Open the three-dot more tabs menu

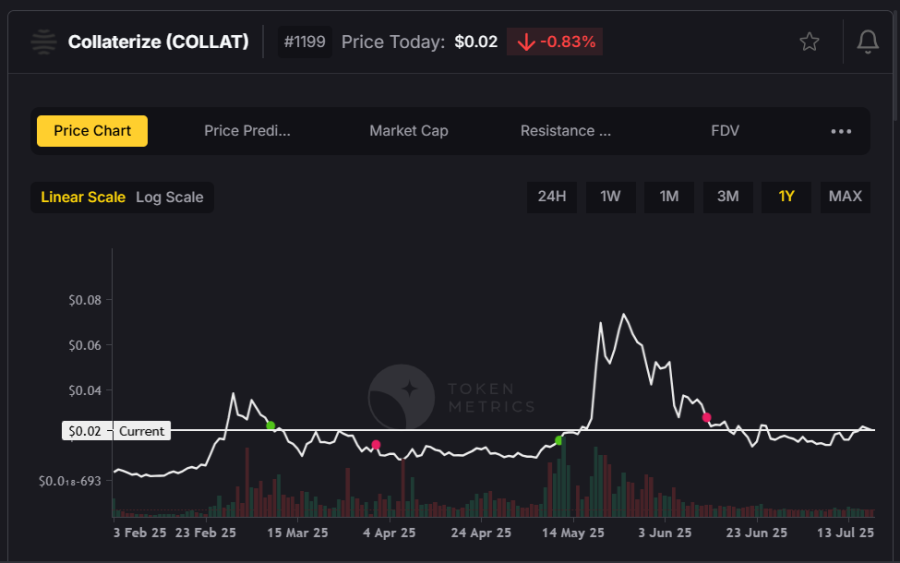click(841, 131)
